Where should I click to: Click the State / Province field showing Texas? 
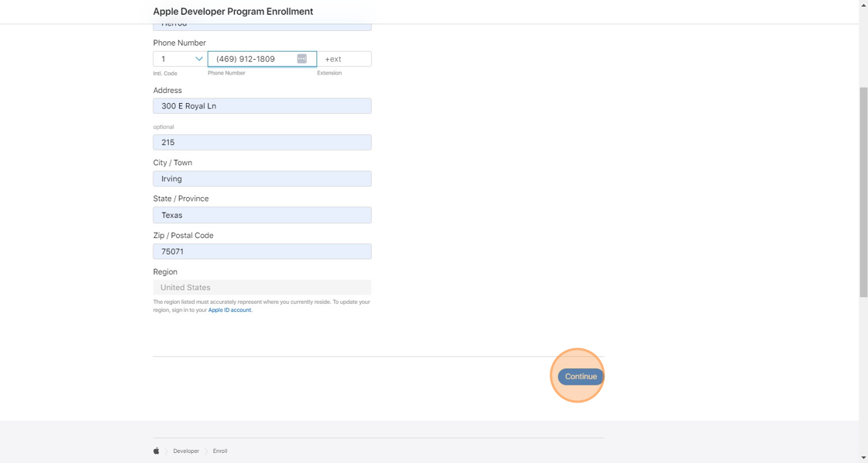click(x=262, y=215)
